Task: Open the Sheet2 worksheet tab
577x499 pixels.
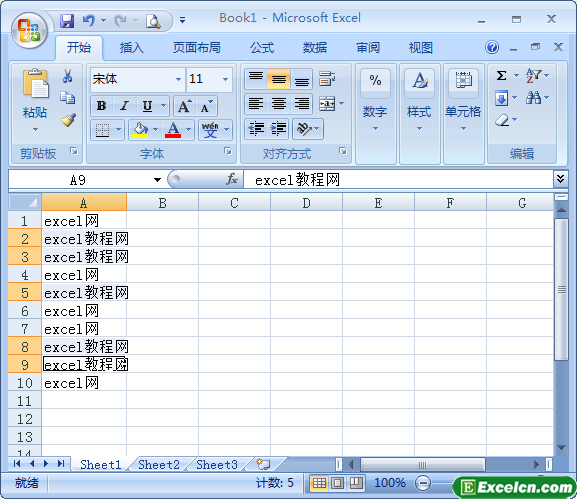Action: (x=159, y=465)
